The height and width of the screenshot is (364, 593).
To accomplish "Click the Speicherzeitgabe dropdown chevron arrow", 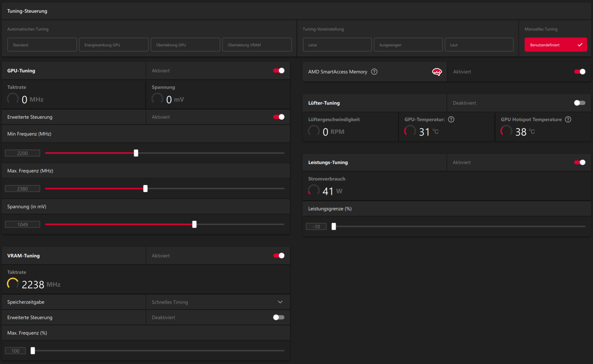I will point(280,302).
